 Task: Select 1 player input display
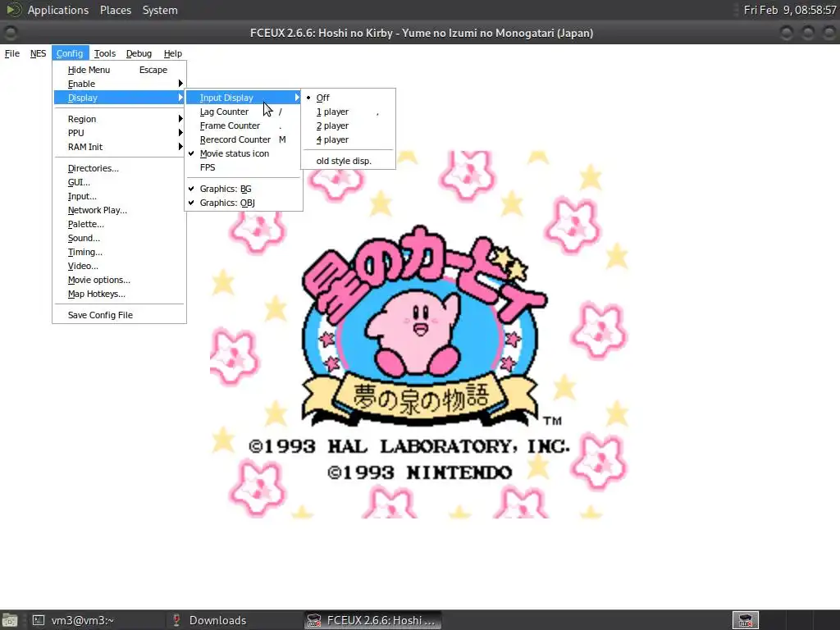[348, 112]
